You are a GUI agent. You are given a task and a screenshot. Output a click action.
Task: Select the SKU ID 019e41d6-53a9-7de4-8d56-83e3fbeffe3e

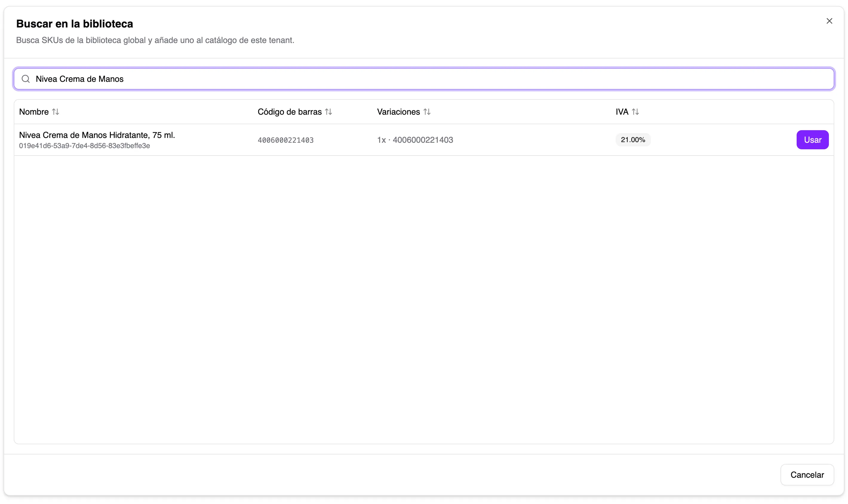tap(85, 146)
